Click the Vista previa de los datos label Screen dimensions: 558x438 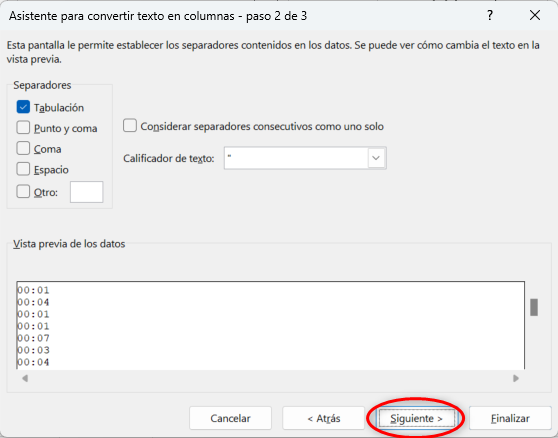coord(69,244)
